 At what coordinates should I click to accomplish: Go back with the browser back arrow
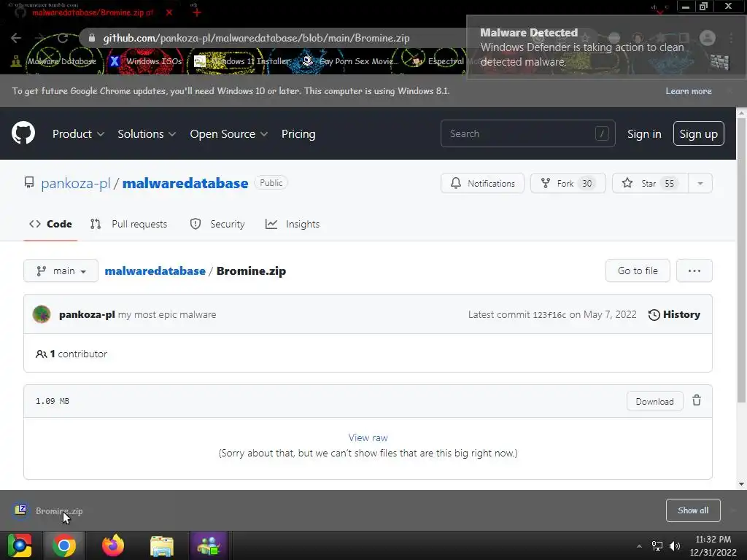coord(16,38)
